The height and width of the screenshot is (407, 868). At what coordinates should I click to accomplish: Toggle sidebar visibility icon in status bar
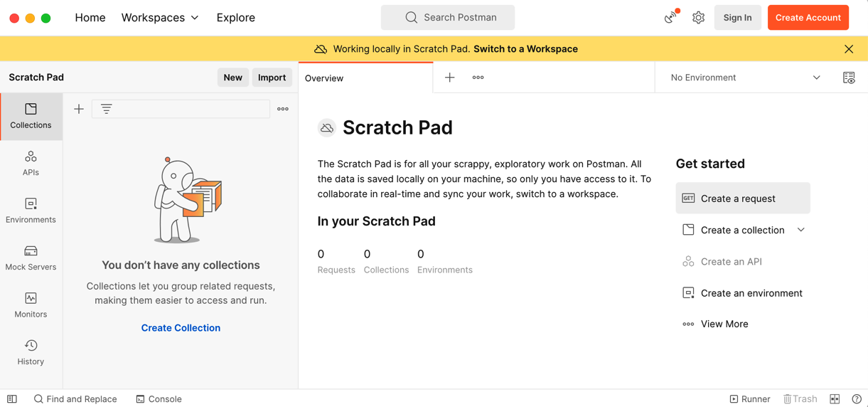point(12,399)
